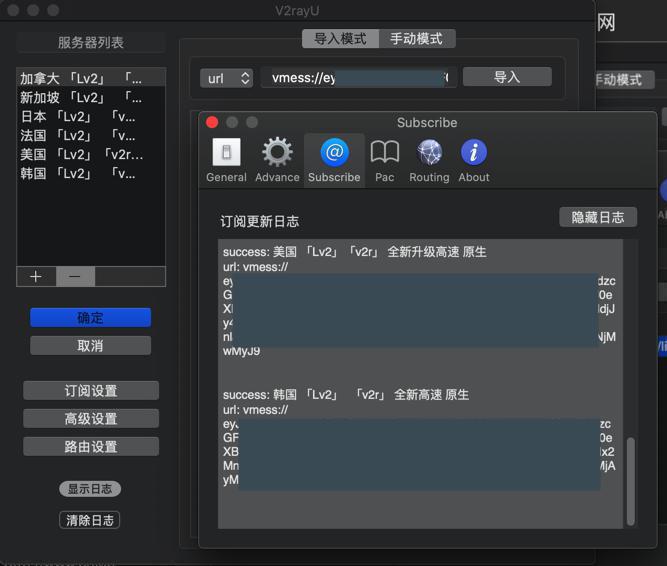This screenshot has height=566, width=667.
Task: Click the 导入 import button
Action: tap(507, 77)
